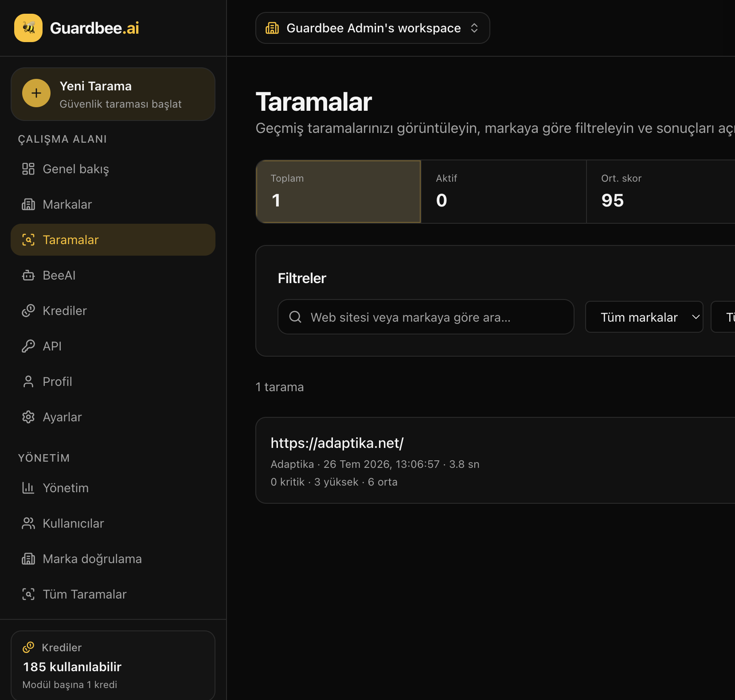
Task: Select Taramalar in the sidebar
Action: coord(113,240)
